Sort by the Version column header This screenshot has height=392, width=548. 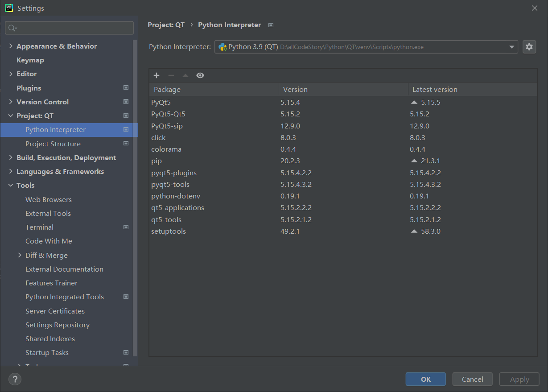(344, 89)
